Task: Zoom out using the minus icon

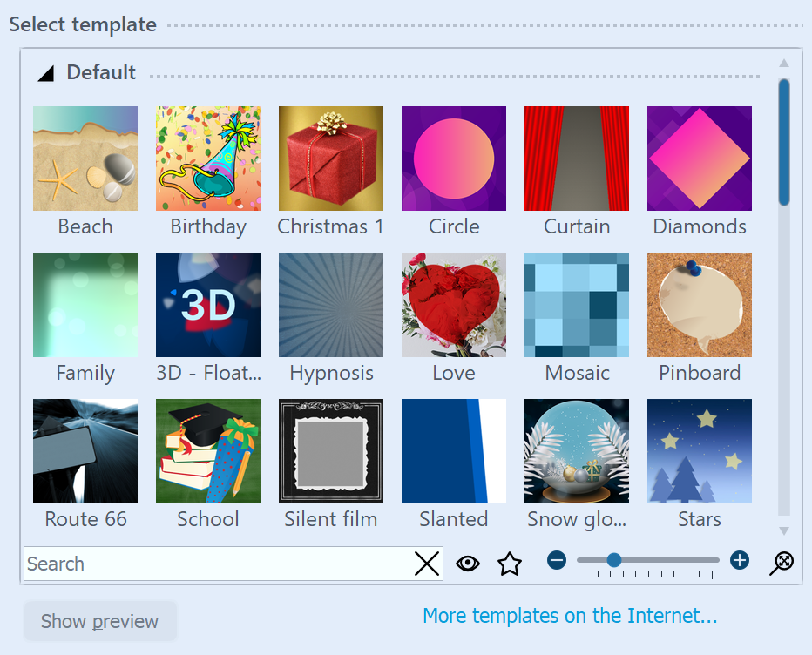Action: pos(557,561)
